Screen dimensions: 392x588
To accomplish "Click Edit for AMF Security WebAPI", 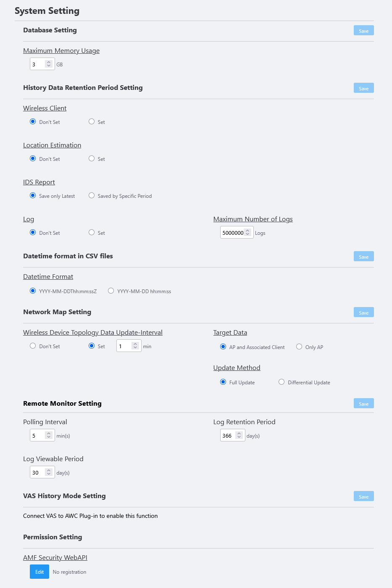I will [39, 572].
